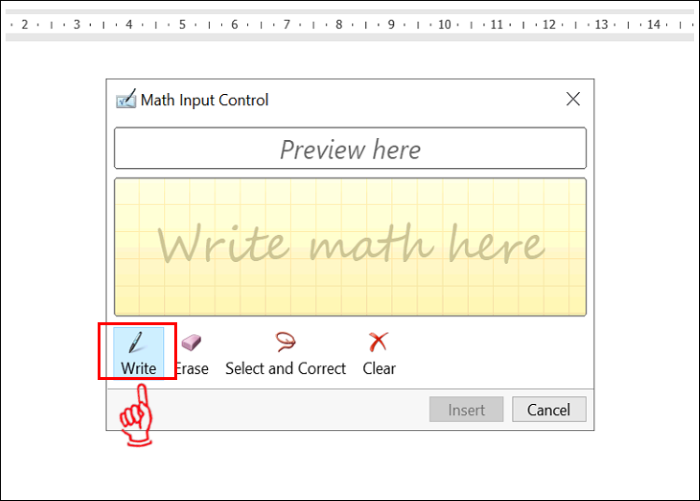Click the 'Math Input Control' title text
700x501 pixels.
tap(204, 100)
